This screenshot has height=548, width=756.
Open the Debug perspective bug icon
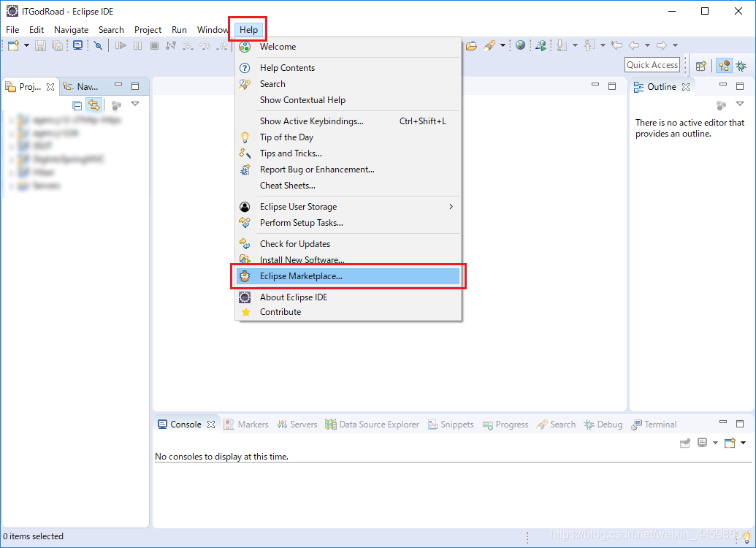pyautogui.click(x=741, y=66)
